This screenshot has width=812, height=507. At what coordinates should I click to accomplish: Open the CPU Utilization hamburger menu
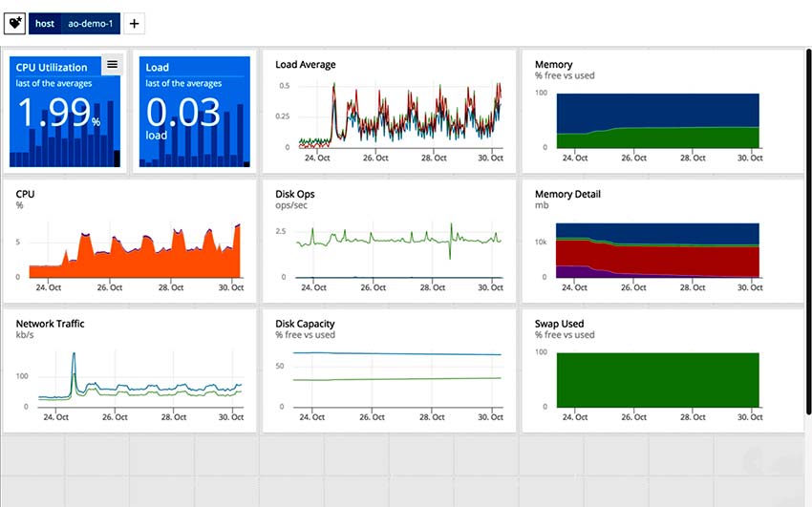pos(112,65)
